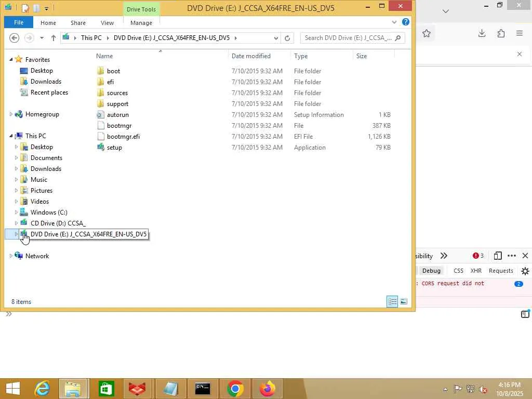The width and height of the screenshot is (532, 399).
Task: Collapse the Favorites tree group
Action: 11,59
